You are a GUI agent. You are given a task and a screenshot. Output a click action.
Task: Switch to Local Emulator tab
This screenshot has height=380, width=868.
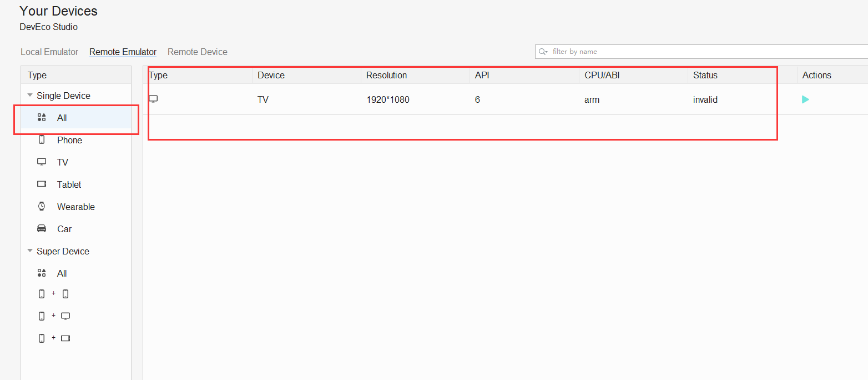(49, 52)
